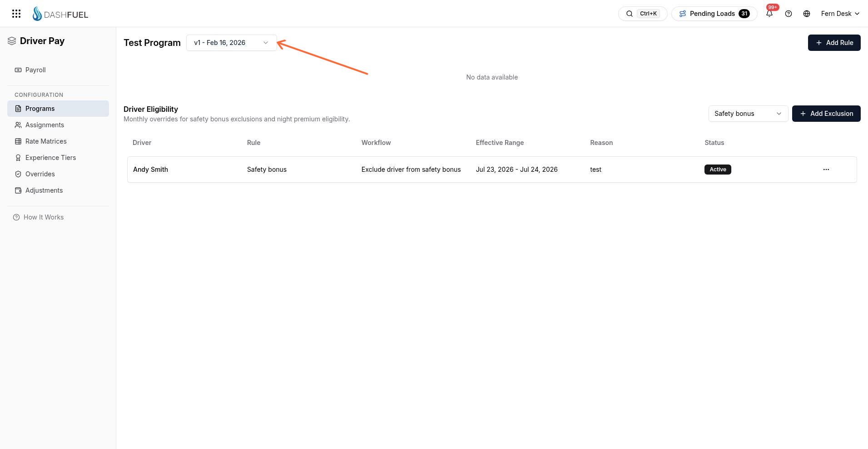The image size is (868, 449).
Task: Open Andy Smith row actions menu
Action: [x=826, y=170]
